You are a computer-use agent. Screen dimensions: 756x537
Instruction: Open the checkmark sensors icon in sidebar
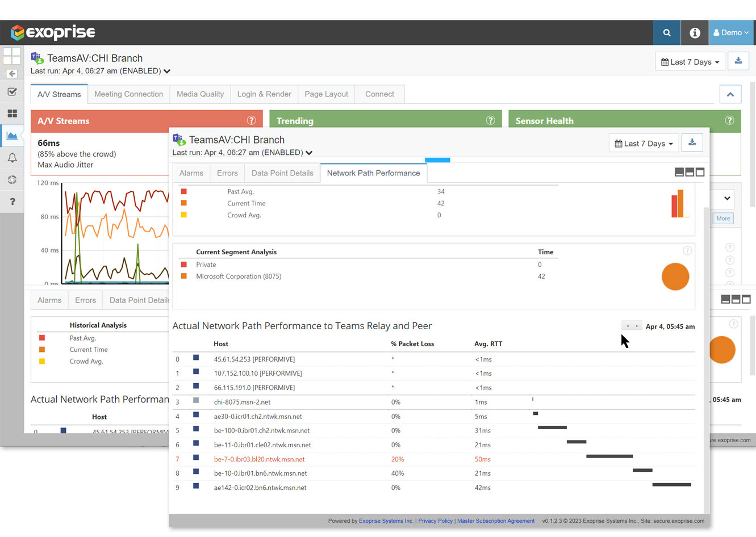point(12,91)
